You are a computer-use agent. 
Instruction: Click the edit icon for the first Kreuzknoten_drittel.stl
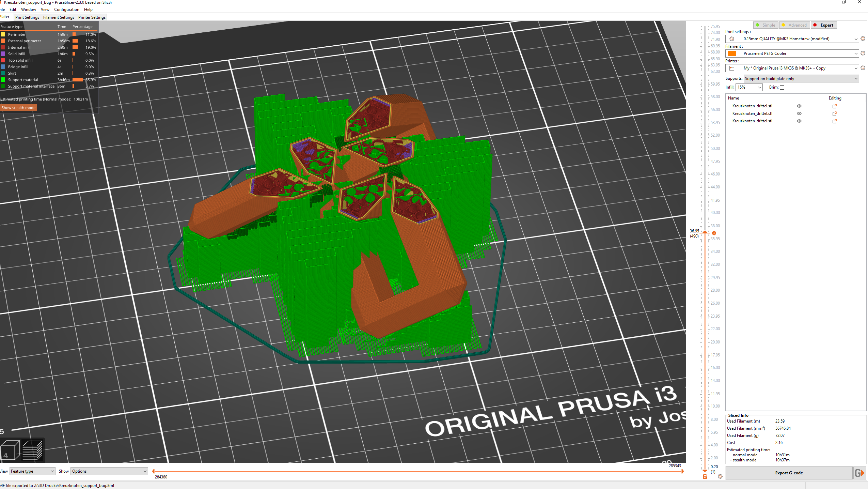pos(834,106)
